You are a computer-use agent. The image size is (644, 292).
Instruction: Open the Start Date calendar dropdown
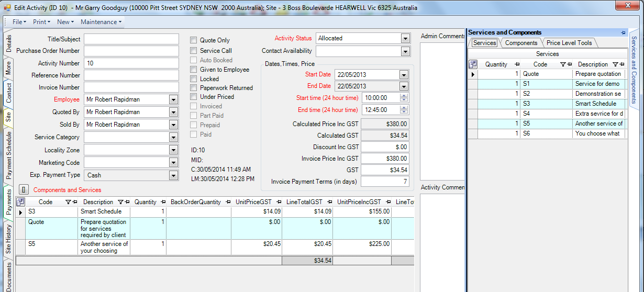(403, 74)
